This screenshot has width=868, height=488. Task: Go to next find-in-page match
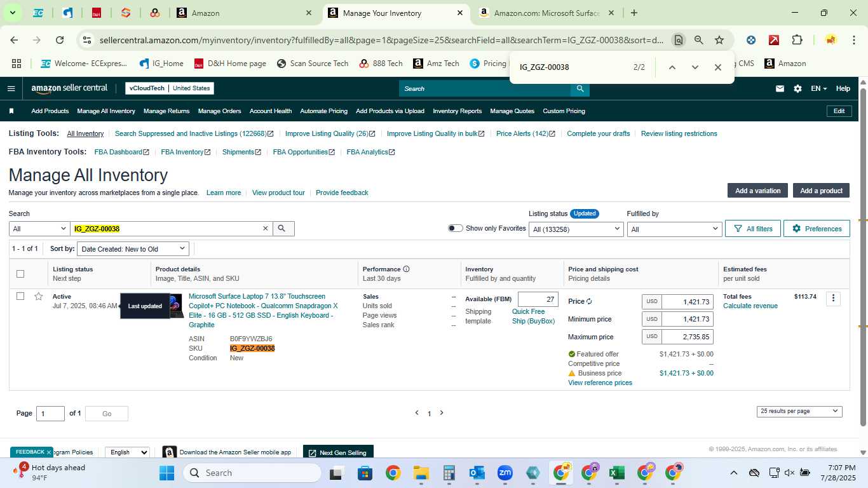[695, 67]
